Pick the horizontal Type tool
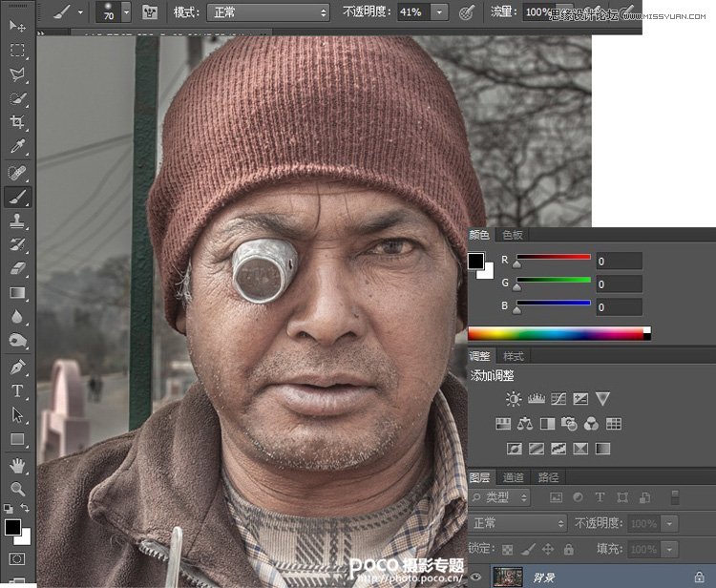716x588 pixels. 17,390
